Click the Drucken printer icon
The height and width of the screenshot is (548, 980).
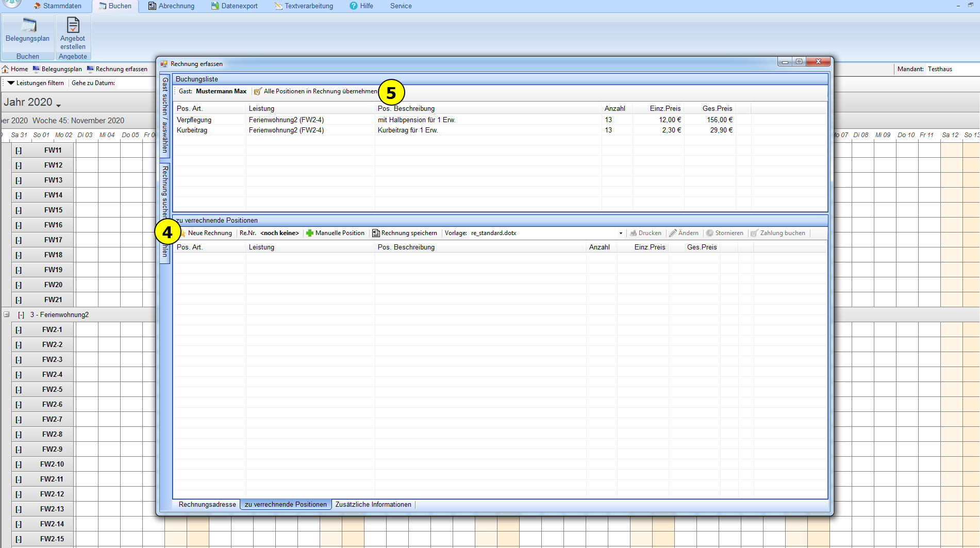(x=634, y=233)
